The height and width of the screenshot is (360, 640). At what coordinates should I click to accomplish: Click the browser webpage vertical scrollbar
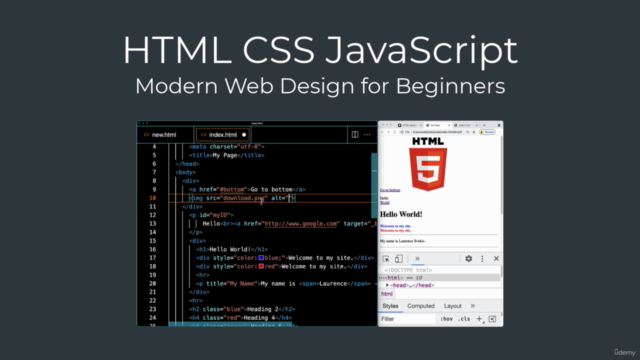point(501,175)
